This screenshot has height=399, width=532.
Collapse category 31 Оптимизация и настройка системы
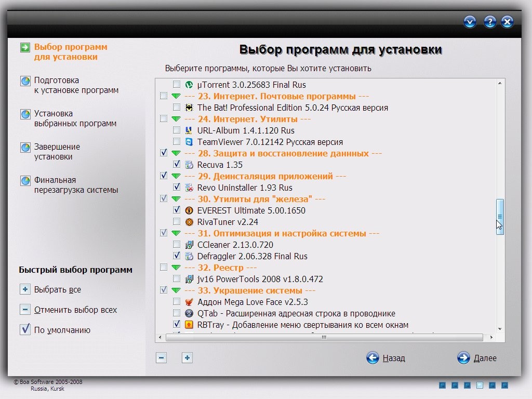click(x=176, y=233)
